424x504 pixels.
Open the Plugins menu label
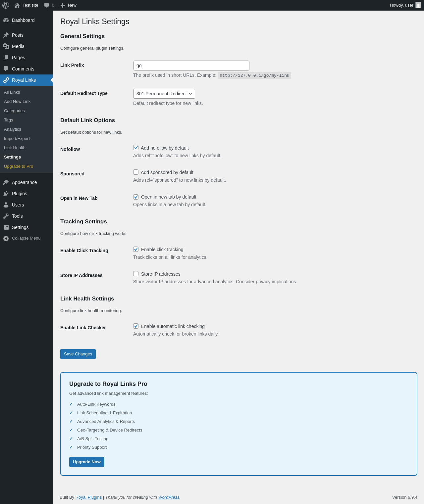tap(20, 194)
